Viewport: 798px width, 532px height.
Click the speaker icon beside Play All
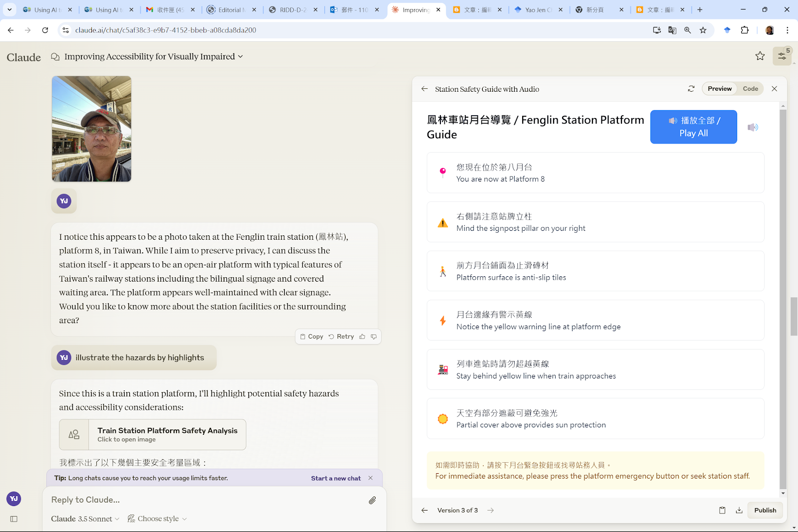(x=753, y=127)
